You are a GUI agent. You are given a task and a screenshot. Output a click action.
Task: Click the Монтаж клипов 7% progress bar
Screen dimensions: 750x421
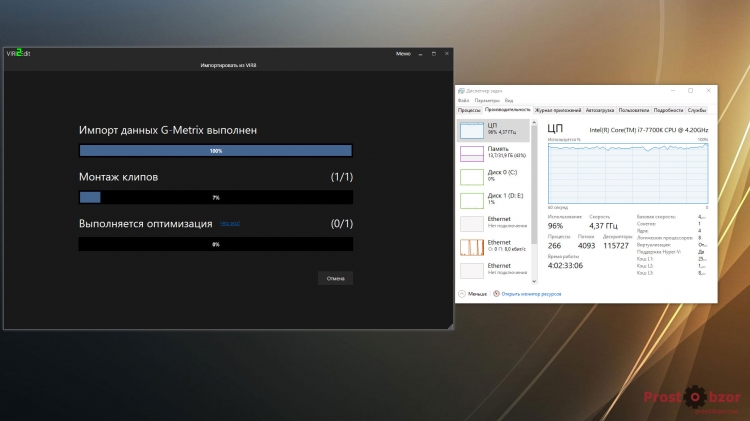coord(216,197)
